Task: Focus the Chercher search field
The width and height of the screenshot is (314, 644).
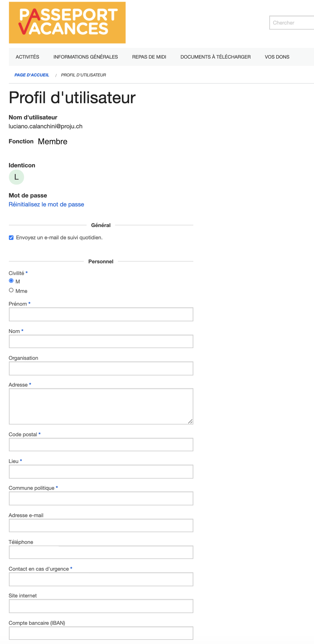Action: [292, 23]
